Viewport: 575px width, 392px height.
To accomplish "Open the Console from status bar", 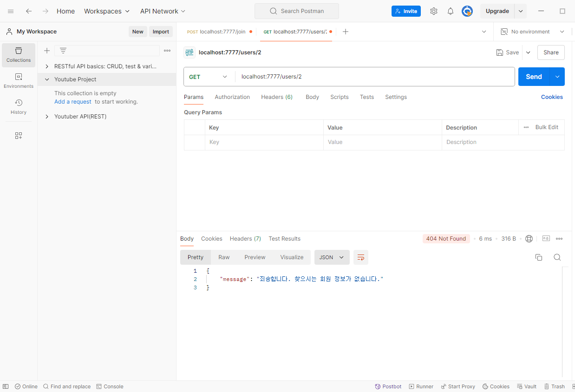I will [x=110, y=386].
